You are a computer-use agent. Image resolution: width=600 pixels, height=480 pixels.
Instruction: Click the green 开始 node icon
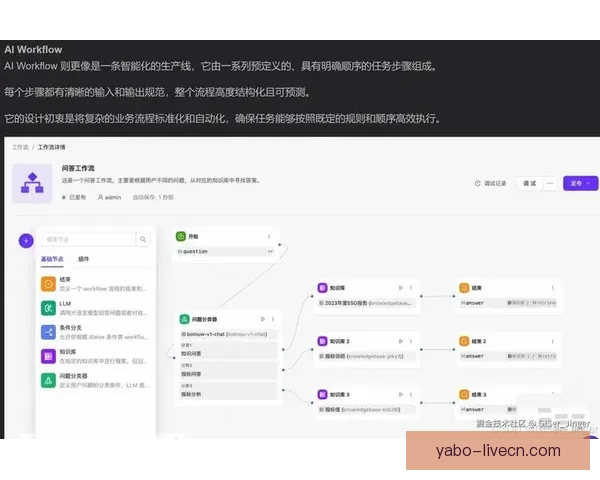(x=181, y=237)
